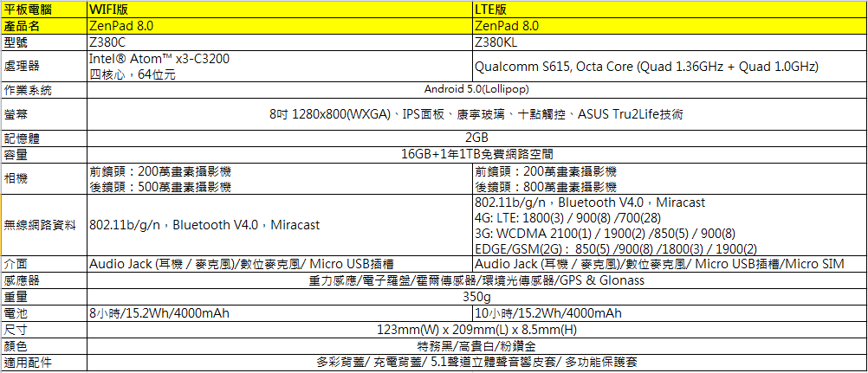Select the WIFI版 802.11b/g/n Bluetooth cell
This screenshot has height=373, width=868.
click(280, 225)
